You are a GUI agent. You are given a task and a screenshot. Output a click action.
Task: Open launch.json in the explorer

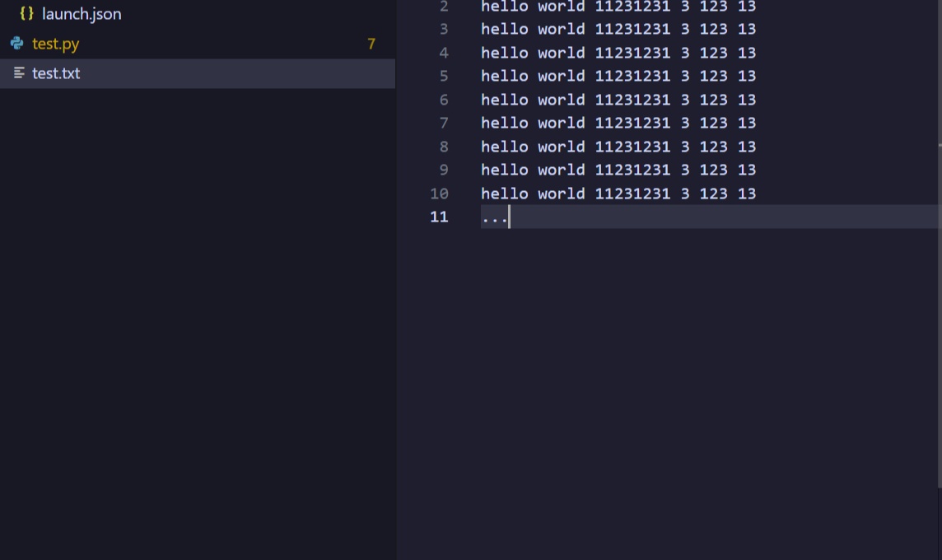coord(81,14)
